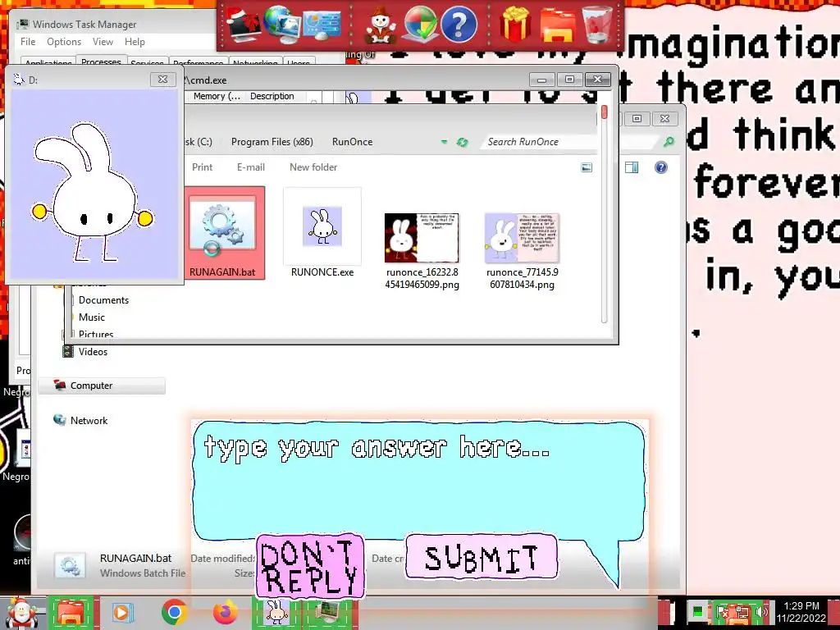This screenshot has height=630, width=840.
Task: Select Music in the navigation pane
Action: tap(92, 317)
